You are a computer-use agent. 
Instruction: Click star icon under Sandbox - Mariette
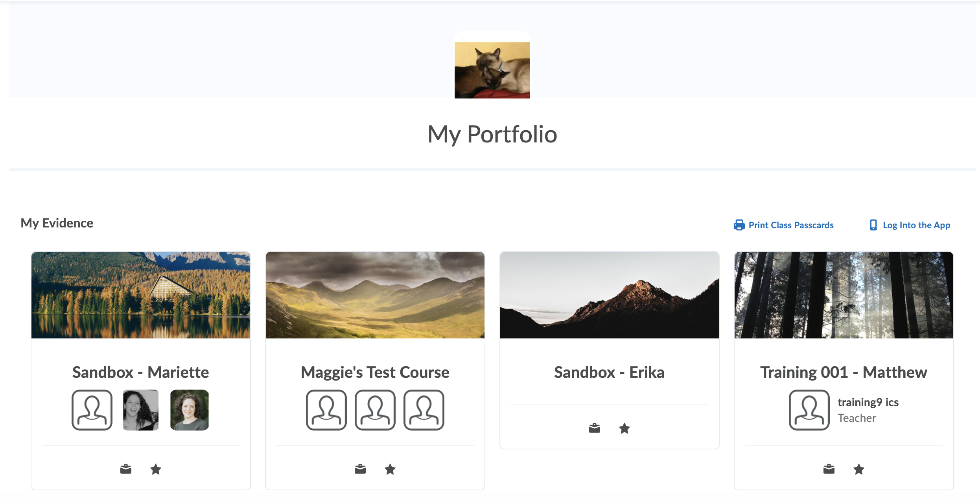[156, 469]
